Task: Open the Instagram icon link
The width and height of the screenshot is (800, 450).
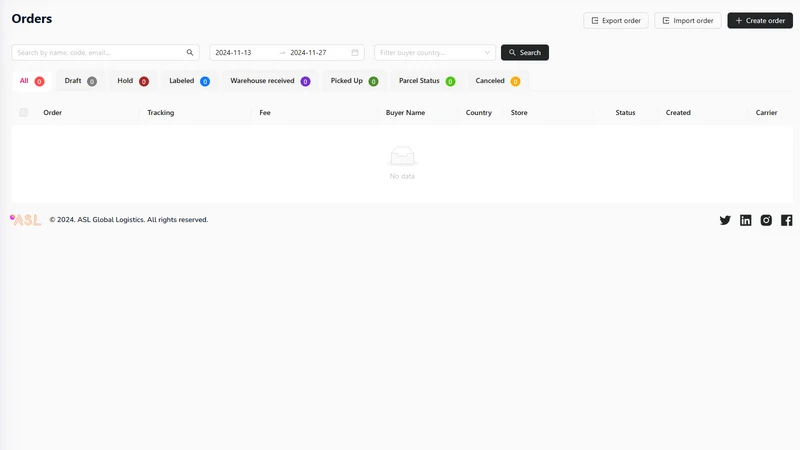Action: tap(766, 220)
